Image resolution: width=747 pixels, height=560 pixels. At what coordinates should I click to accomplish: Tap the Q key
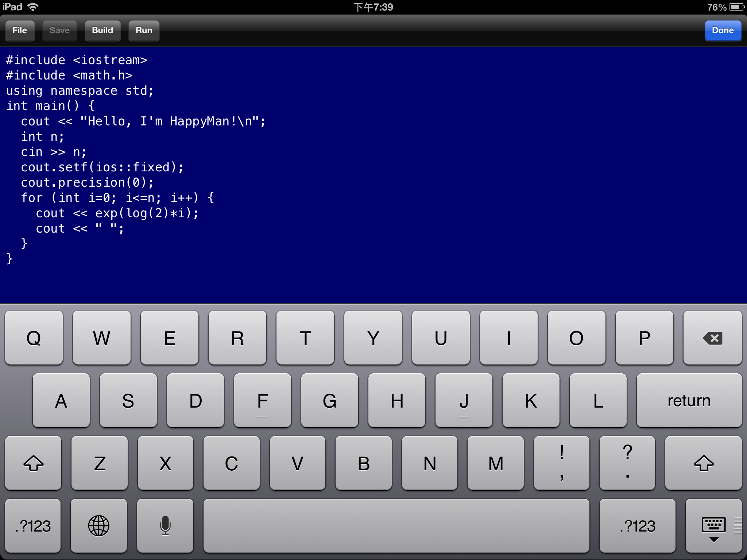coord(34,338)
